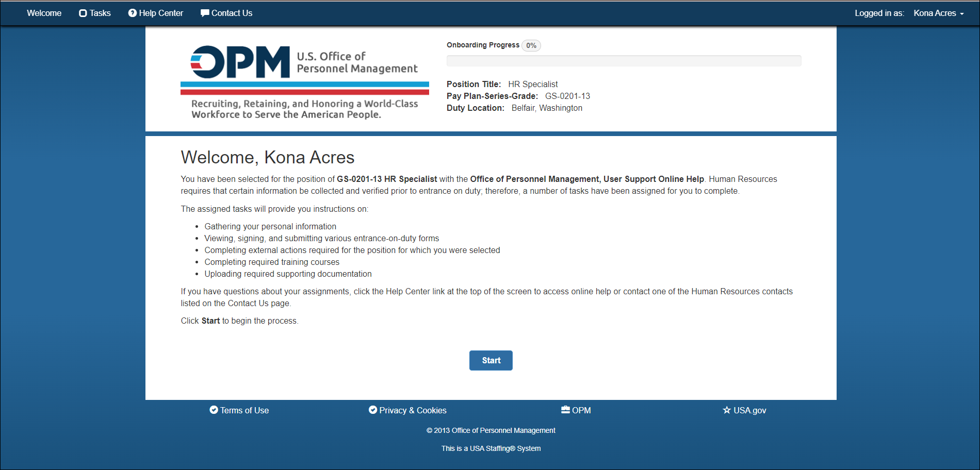Open the Terms of Use link
Image resolution: width=980 pixels, height=470 pixels.
click(239, 410)
